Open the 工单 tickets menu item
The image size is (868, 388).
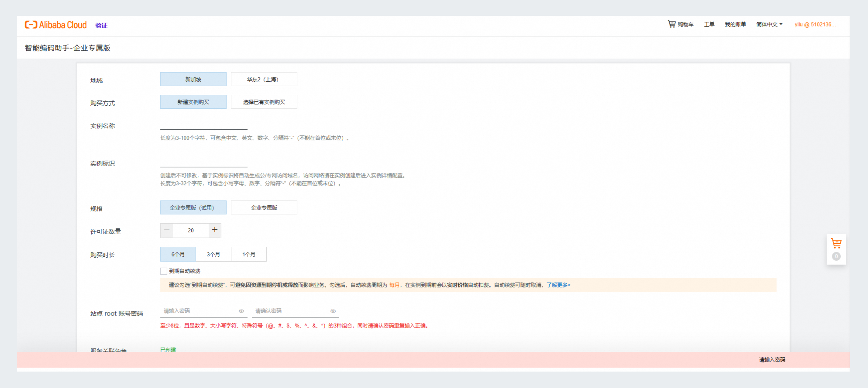[x=709, y=24]
